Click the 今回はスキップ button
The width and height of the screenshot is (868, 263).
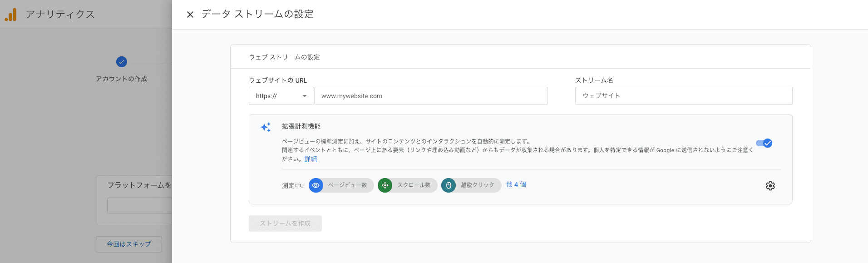coord(129,244)
